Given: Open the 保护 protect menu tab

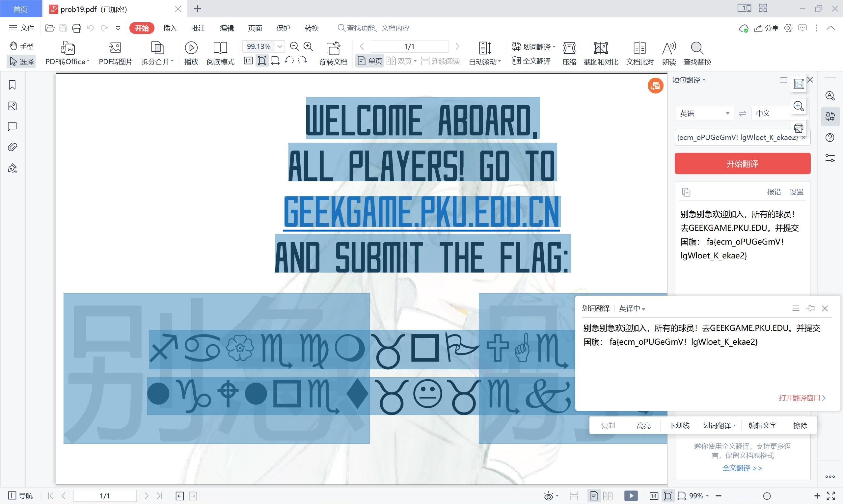Looking at the screenshot, I should [283, 28].
